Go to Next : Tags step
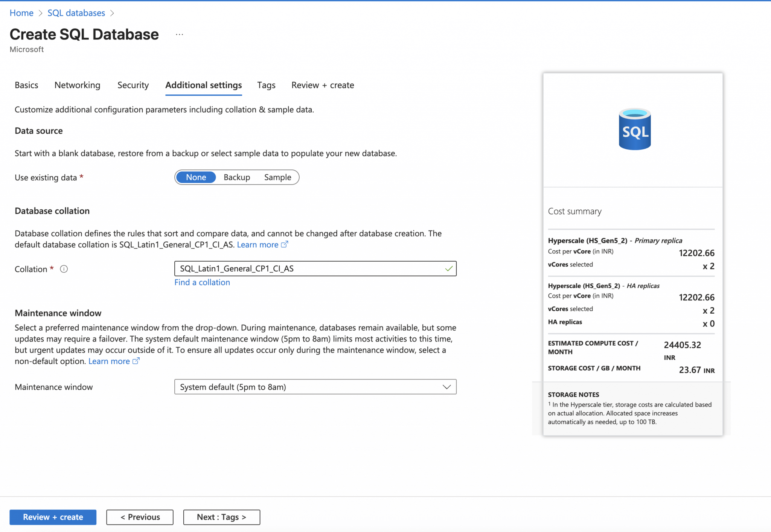Image resolution: width=771 pixels, height=532 pixels. [x=221, y=517]
